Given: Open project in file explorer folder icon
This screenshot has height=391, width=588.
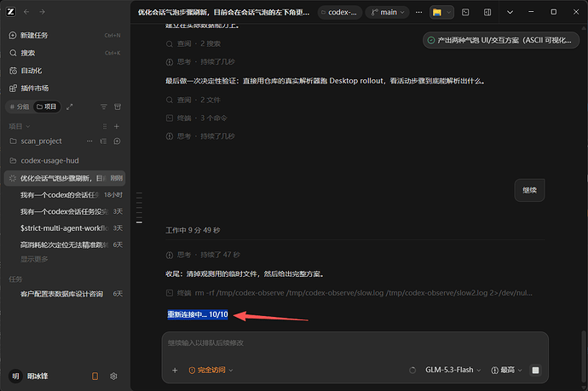Looking at the screenshot, I should tap(437, 13).
